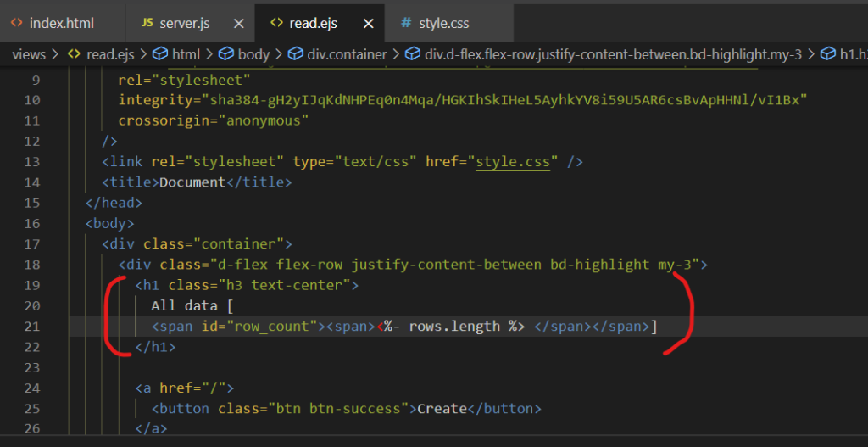Click line number 21 in gutter
The height and width of the screenshot is (447, 868).
point(32,327)
